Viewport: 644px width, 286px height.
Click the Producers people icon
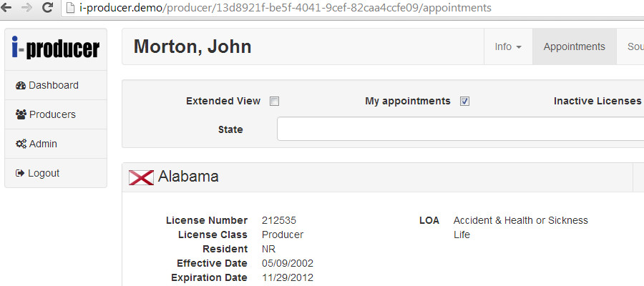tap(21, 114)
